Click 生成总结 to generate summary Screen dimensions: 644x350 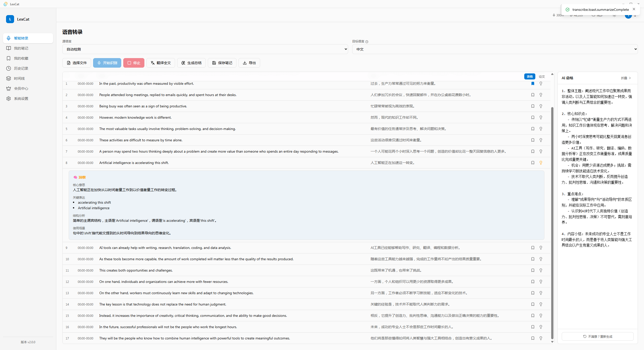[191, 63]
